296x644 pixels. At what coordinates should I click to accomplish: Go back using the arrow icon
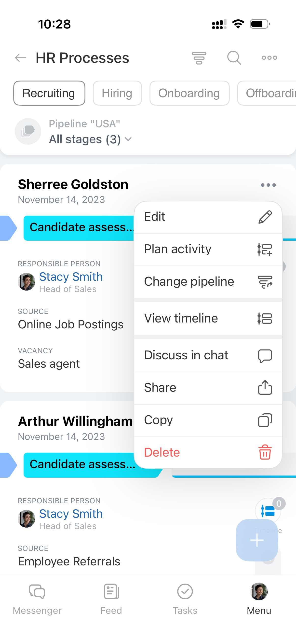[20, 58]
